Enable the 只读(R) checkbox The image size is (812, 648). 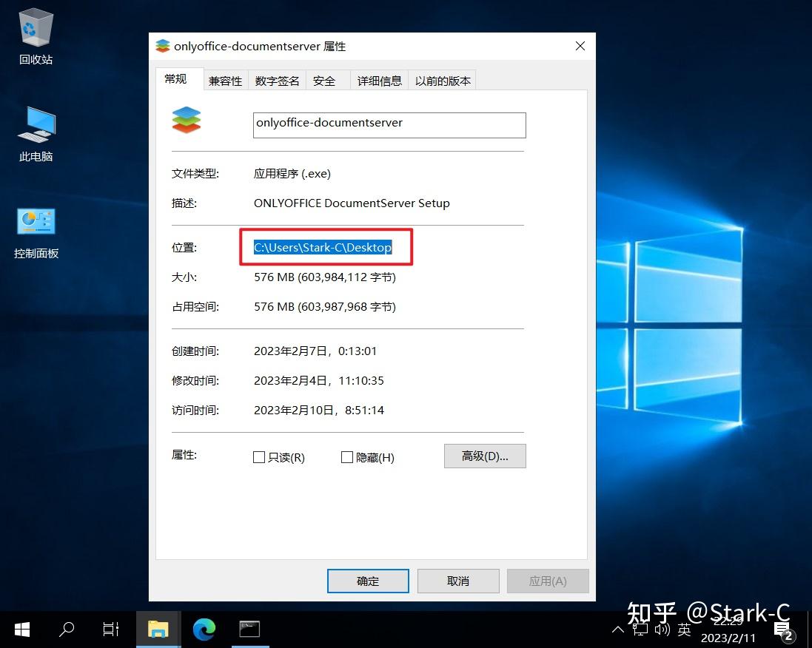point(259,457)
